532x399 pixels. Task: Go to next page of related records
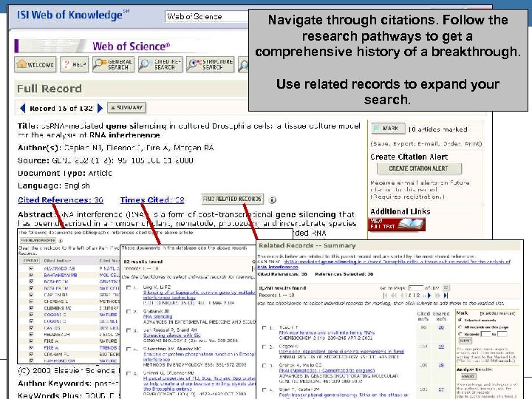(429, 296)
